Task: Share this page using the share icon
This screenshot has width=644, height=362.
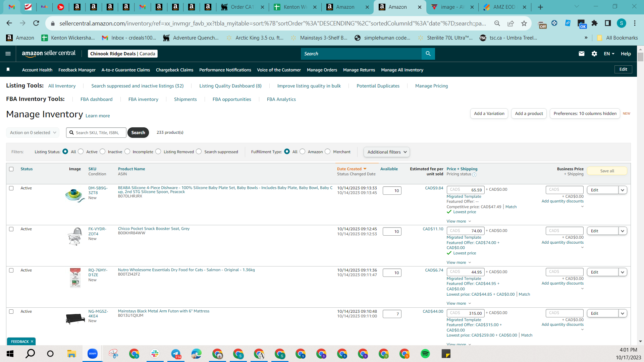Action: pos(511,23)
